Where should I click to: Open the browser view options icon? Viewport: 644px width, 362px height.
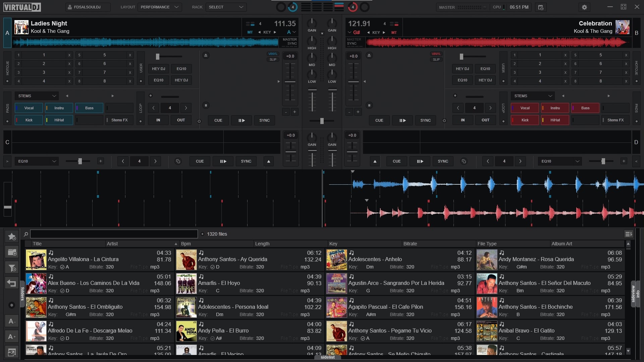pos(628,234)
